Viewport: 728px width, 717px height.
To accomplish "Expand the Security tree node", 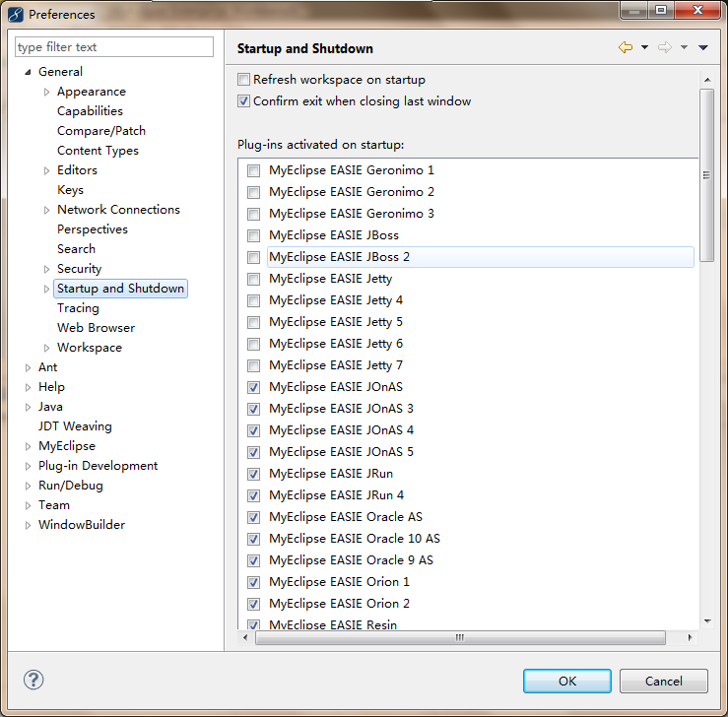I will [x=46, y=269].
